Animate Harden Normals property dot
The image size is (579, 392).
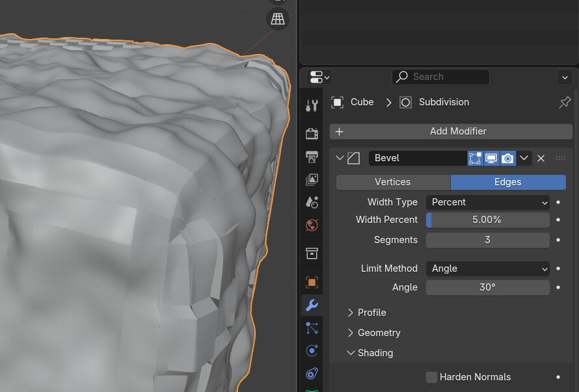(x=558, y=377)
